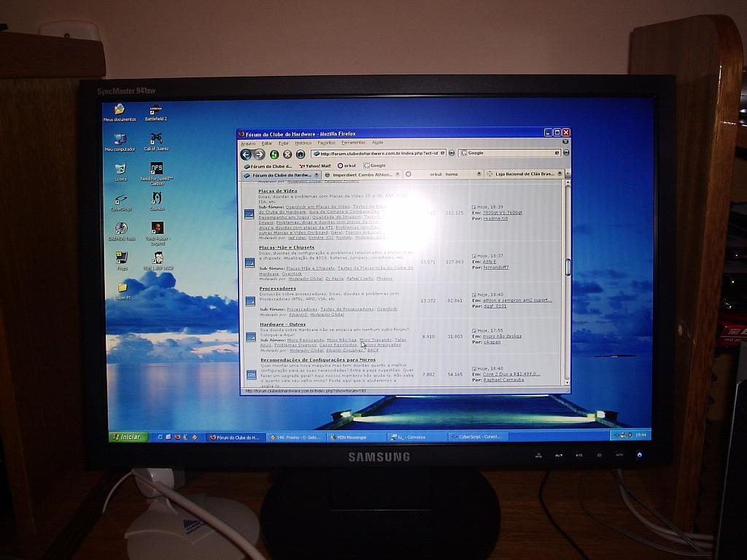Open the tab list dropdown at tab bar end
This screenshot has height=560, width=747.
tap(568, 174)
